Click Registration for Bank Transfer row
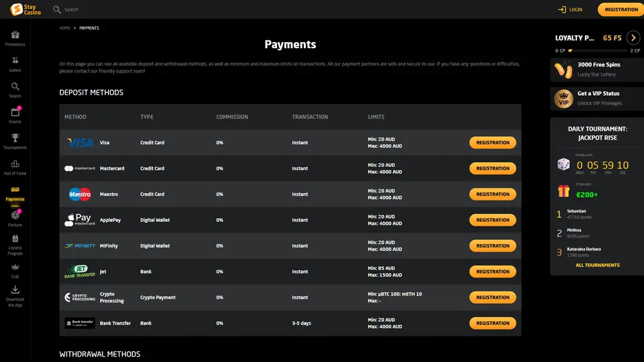644x362 pixels. point(492,323)
